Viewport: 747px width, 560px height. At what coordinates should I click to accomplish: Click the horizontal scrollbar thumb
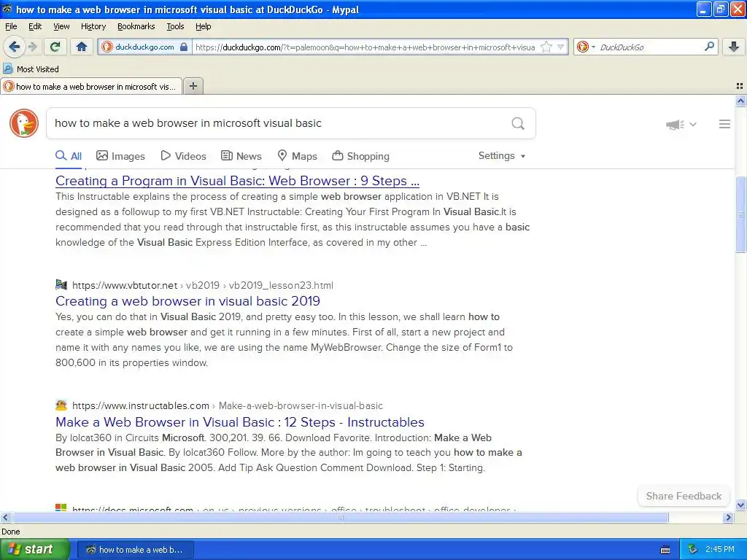point(340,517)
